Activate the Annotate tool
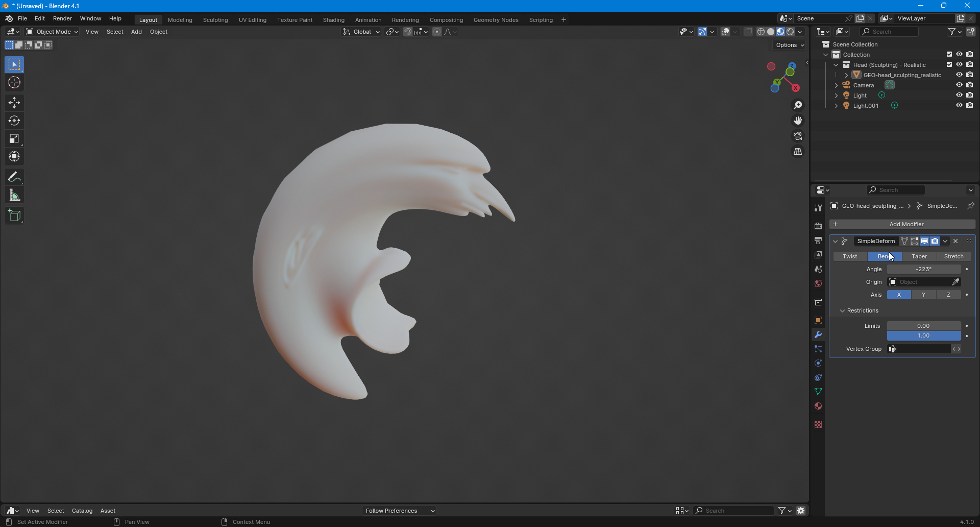This screenshot has width=980, height=527. [x=14, y=177]
